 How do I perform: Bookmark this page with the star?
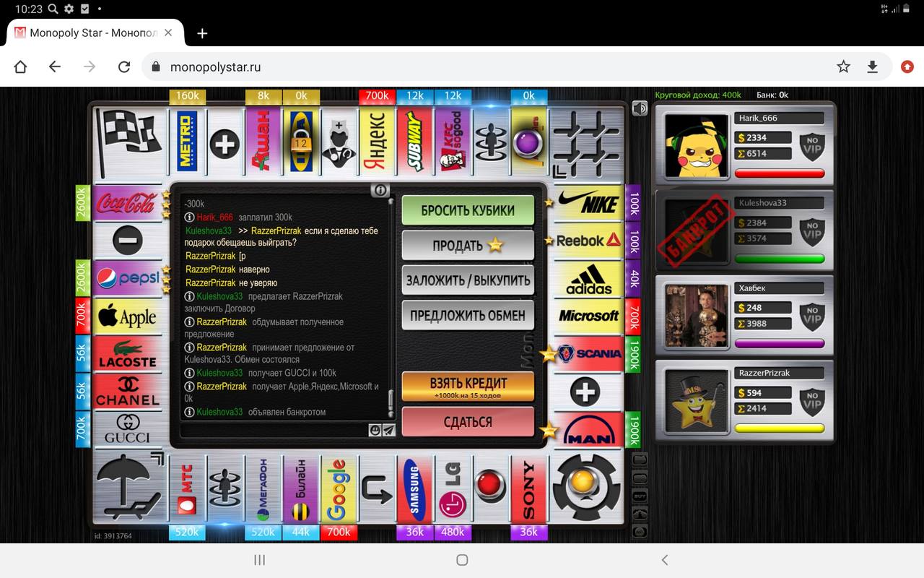(x=843, y=66)
